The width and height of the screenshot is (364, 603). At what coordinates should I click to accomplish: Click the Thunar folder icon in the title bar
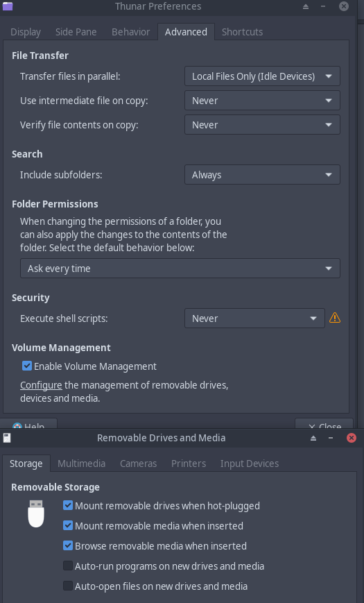pyautogui.click(x=8, y=6)
